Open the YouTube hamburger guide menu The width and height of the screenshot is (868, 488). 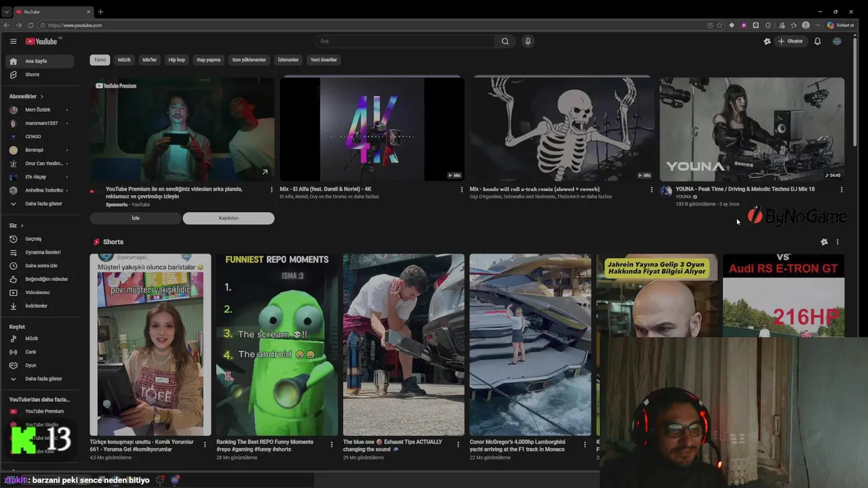click(x=13, y=41)
